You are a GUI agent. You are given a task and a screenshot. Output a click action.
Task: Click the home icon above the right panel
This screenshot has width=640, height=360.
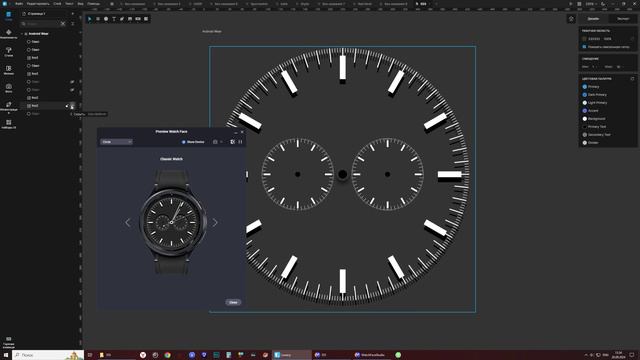(571, 19)
